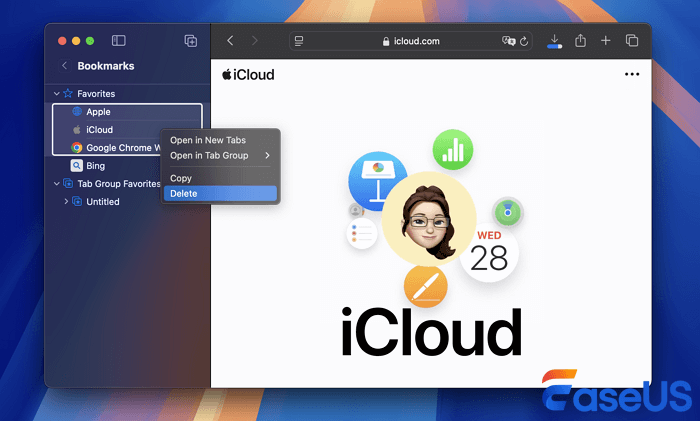The width and height of the screenshot is (700, 421).
Task: Show the tab overview icon
Action: (x=632, y=41)
